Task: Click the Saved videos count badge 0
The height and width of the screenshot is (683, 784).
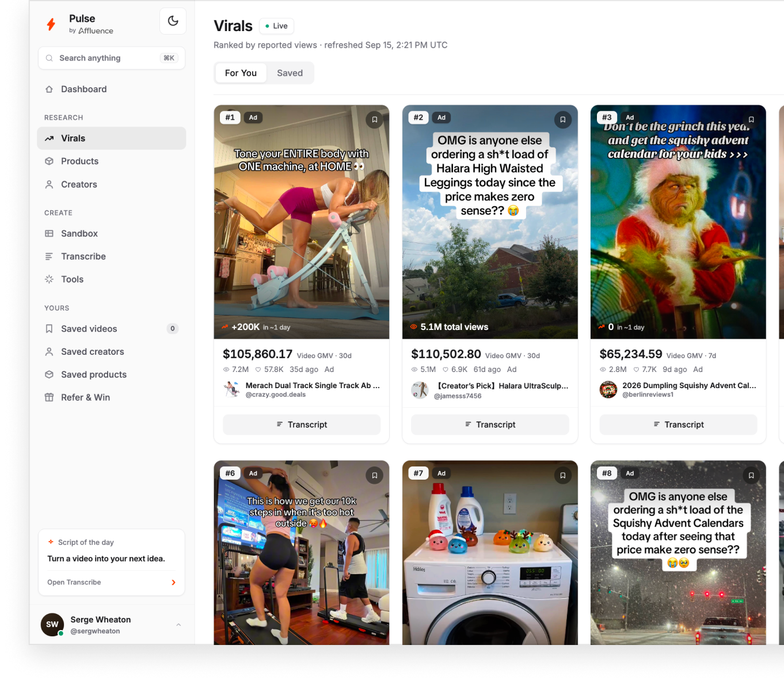Action: click(173, 329)
